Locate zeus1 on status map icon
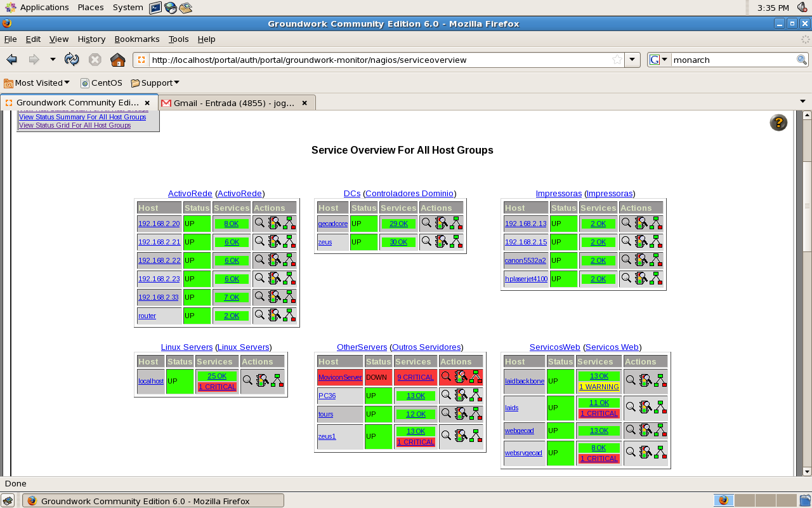This screenshot has height=508, width=812. click(476, 436)
